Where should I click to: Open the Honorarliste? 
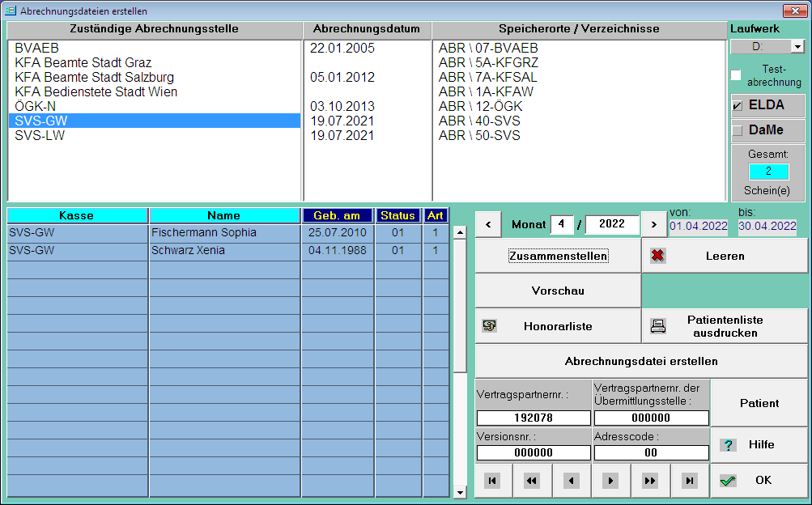pos(558,326)
